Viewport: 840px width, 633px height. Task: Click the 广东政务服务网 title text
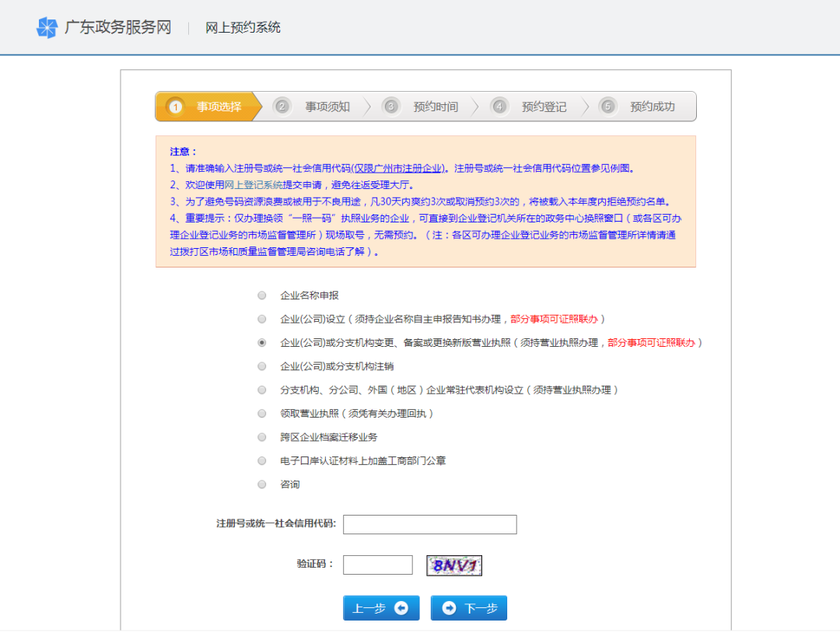tap(118, 27)
